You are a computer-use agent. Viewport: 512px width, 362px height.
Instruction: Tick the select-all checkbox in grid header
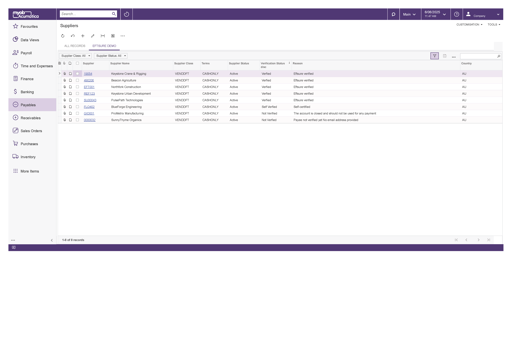click(x=77, y=63)
